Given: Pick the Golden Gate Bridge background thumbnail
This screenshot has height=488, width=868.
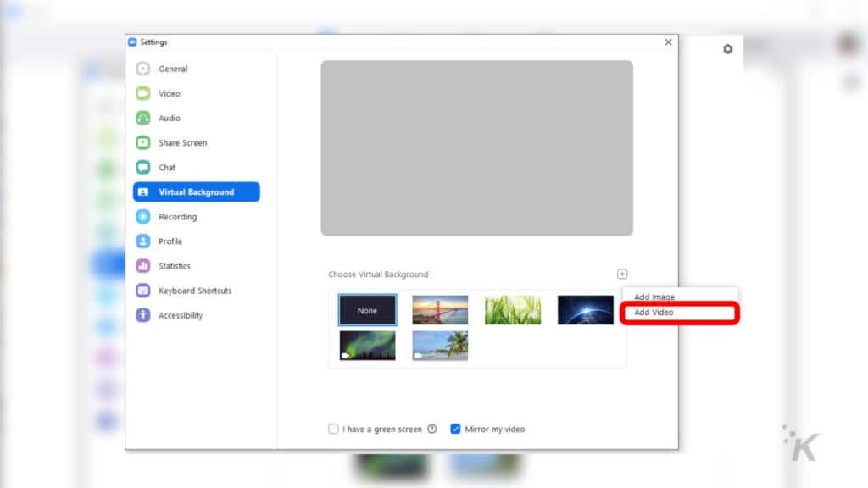Looking at the screenshot, I should (440, 310).
